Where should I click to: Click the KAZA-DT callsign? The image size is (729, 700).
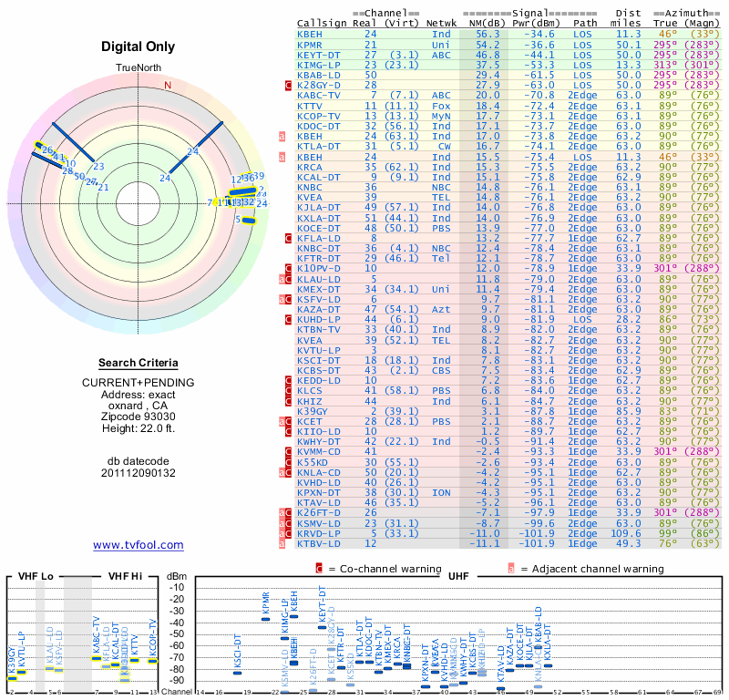click(319, 309)
